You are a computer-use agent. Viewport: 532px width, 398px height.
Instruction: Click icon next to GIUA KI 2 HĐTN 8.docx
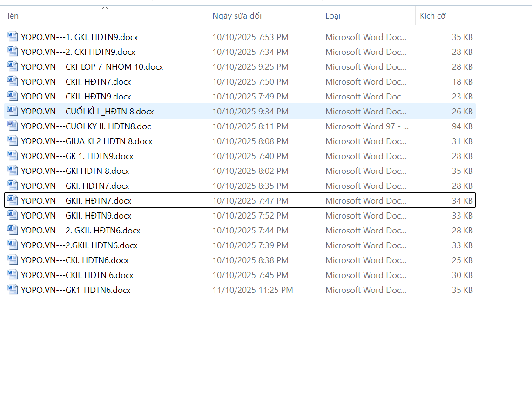click(x=13, y=141)
